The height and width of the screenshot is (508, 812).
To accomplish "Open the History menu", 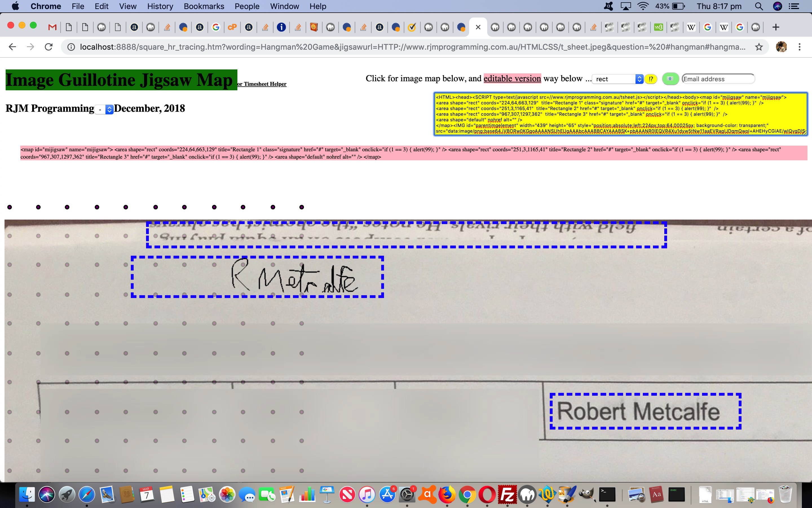I will [x=160, y=6].
